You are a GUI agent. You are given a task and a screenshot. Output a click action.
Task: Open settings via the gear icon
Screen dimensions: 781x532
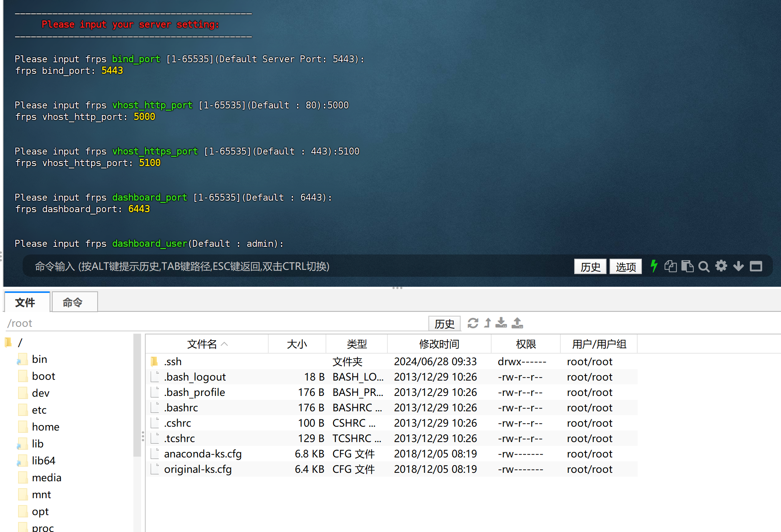pos(721,266)
